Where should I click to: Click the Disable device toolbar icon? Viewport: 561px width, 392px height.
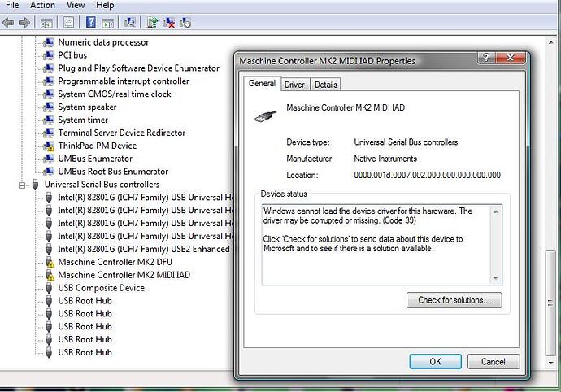tap(185, 23)
